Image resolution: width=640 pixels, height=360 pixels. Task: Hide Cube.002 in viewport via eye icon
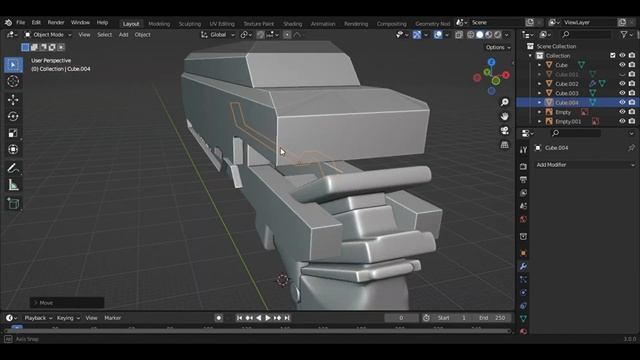pos(622,84)
